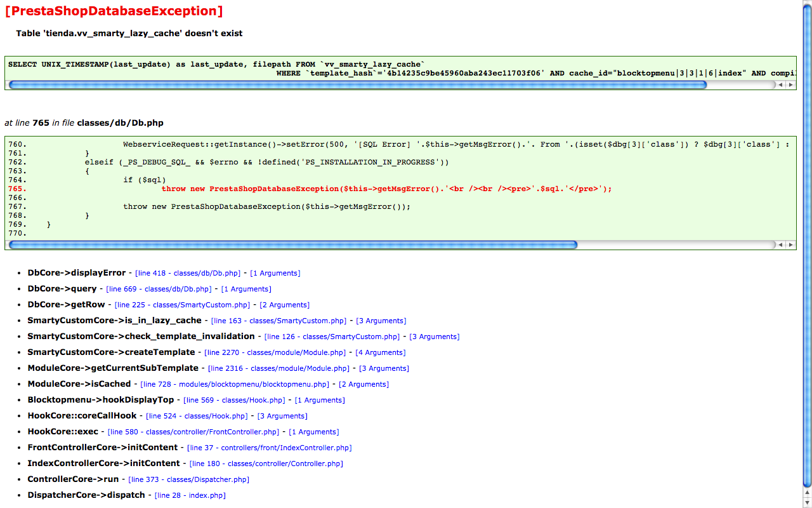Open the 'line 28 - index.php' link
This screenshot has height=508, width=812.
pos(190,495)
